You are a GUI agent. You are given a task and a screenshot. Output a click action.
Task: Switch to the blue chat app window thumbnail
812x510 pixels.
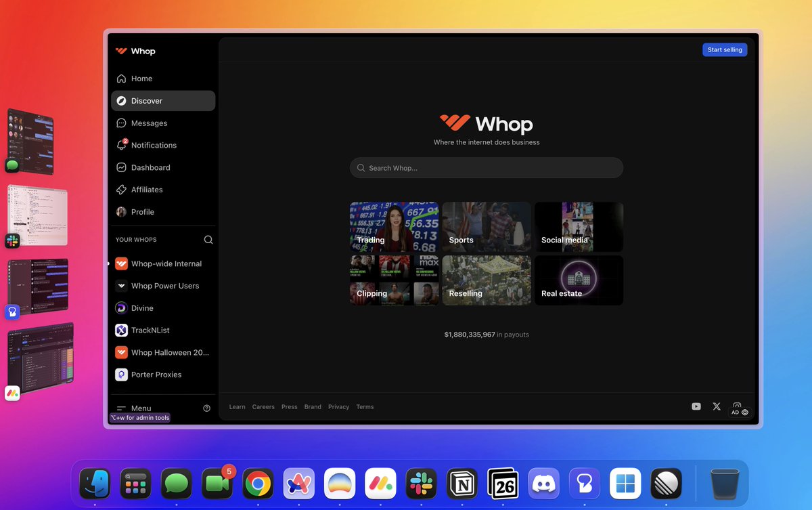point(37,286)
